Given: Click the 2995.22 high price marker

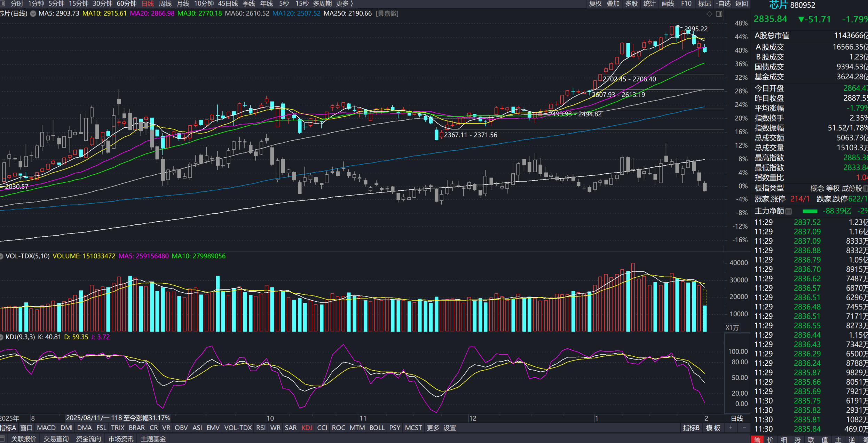Looking at the screenshot, I should [x=695, y=29].
